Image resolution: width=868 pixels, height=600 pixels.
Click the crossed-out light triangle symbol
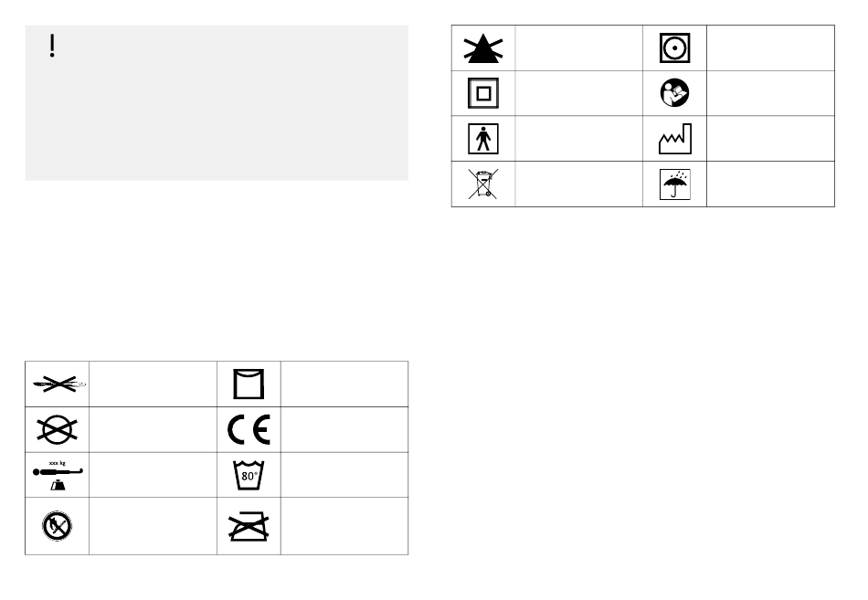[482, 47]
